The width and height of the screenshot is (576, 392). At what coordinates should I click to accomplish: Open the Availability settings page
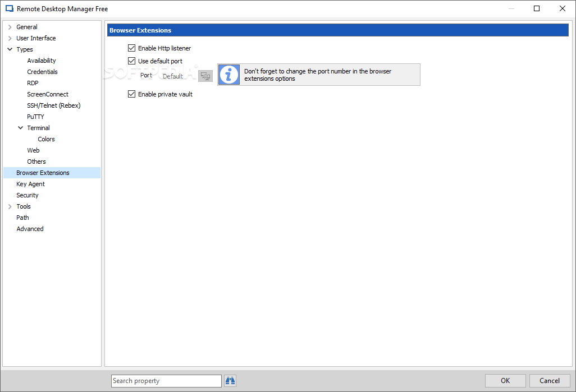tap(42, 61)
